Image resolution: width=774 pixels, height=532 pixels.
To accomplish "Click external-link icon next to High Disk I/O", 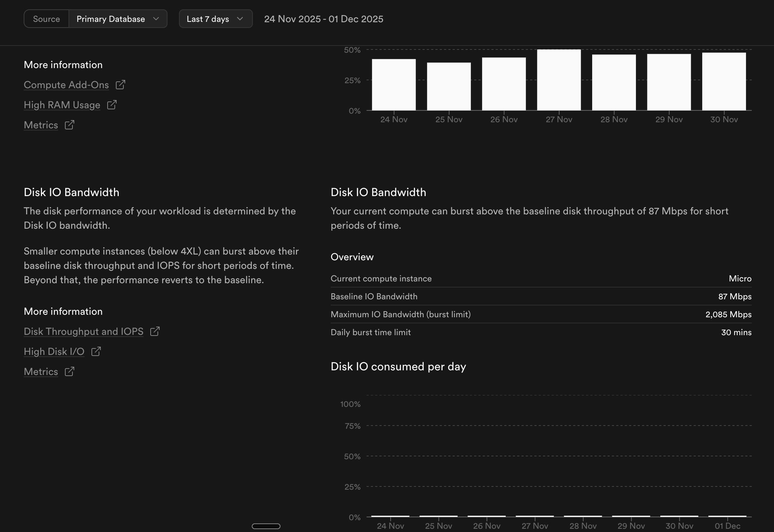I will click(x=96, y=351).
